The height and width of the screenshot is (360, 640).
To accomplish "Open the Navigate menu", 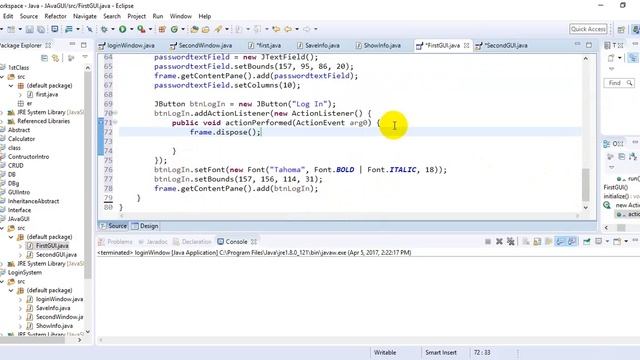I will 84,16.
